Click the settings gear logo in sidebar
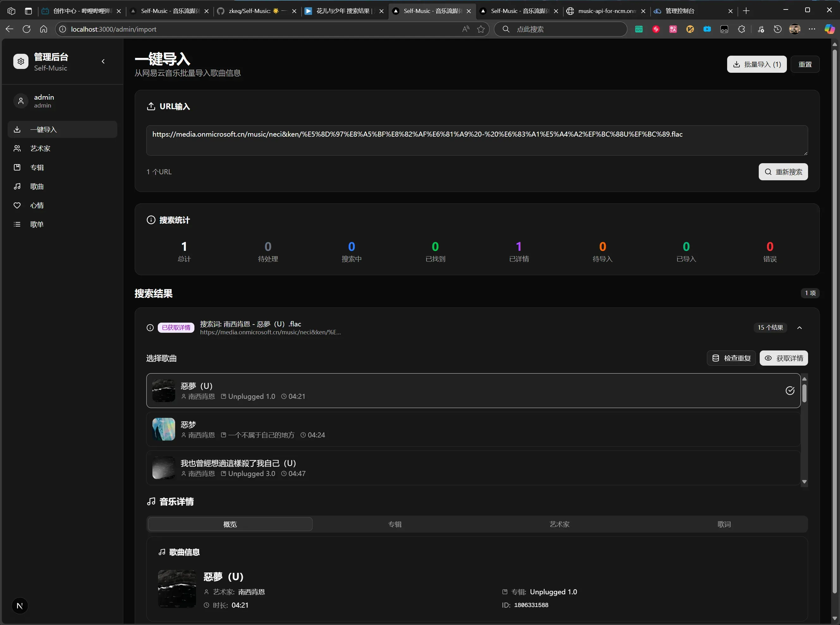 click(21, 61)
